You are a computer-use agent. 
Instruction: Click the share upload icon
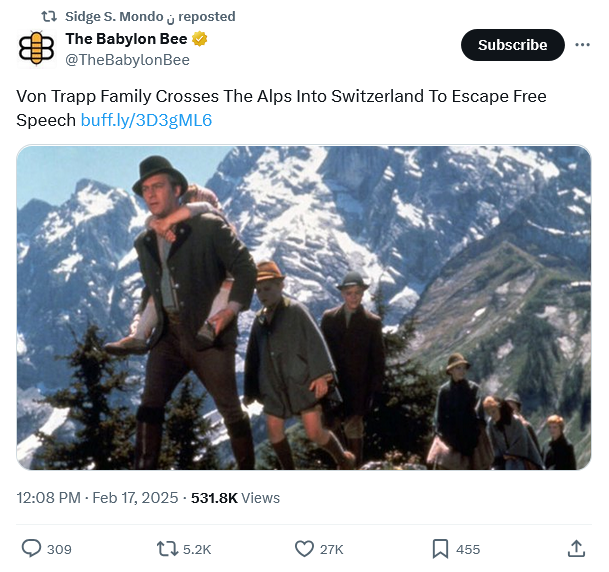coord(576,549)
